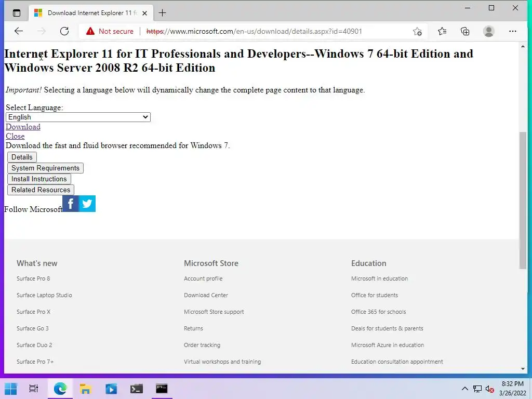
Task: Open the Account profile link
Action: click(203, 278)
